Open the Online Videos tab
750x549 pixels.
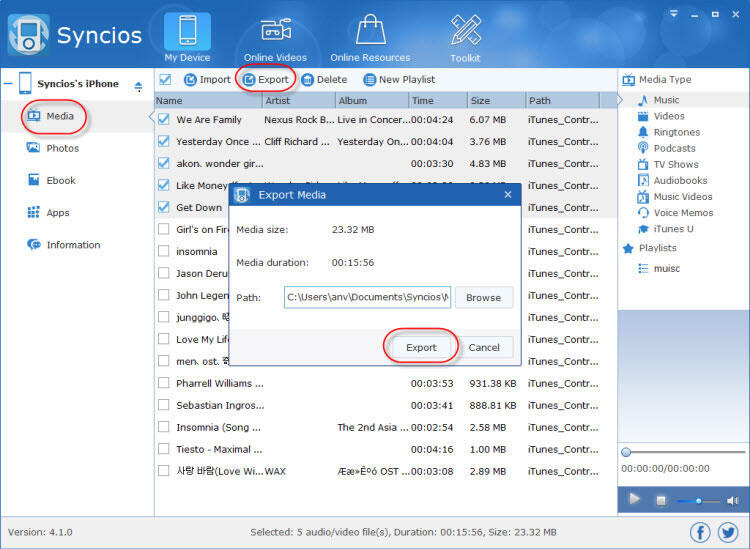click(x=275, y=39)
